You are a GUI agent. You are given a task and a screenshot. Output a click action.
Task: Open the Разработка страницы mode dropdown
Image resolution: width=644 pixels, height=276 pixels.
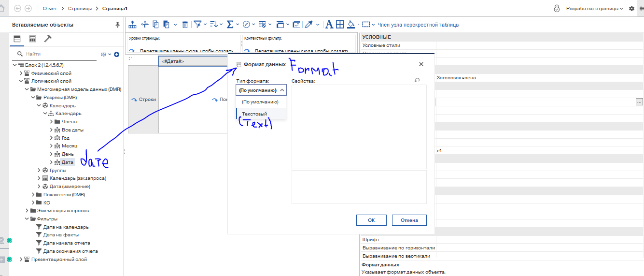594,9
